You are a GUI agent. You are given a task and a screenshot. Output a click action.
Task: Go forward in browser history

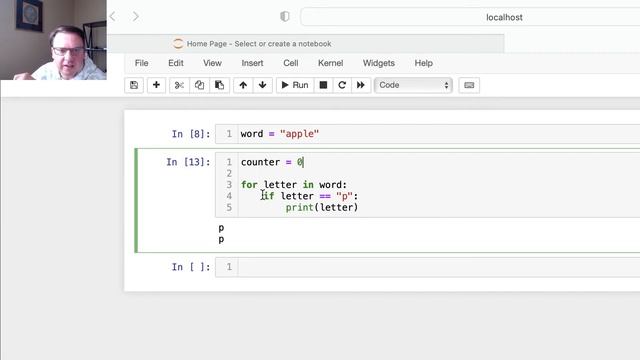pyautogui.click(x=136, y=16)
